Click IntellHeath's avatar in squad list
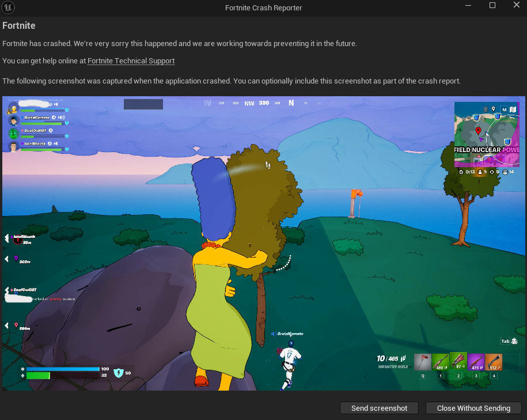 [13, 146]
